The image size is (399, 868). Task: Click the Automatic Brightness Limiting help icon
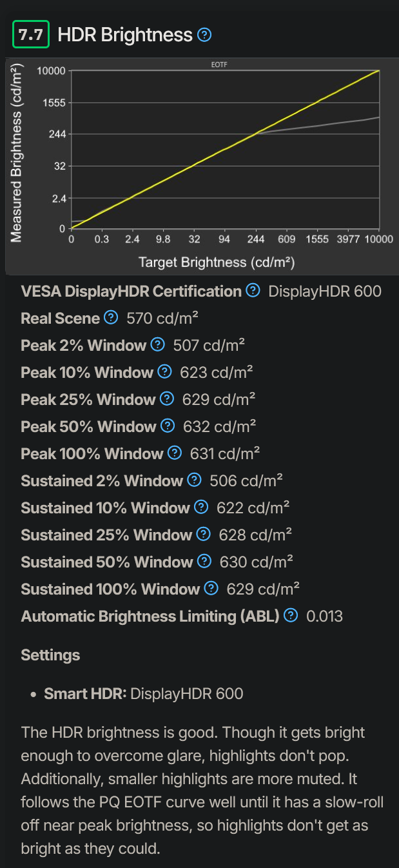[290, 616]
